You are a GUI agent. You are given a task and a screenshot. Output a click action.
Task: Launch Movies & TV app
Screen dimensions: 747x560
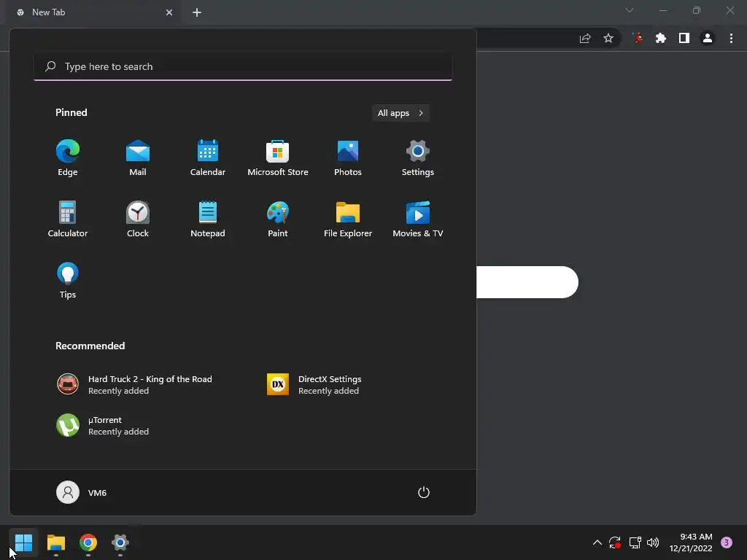[x=418, y=219]
